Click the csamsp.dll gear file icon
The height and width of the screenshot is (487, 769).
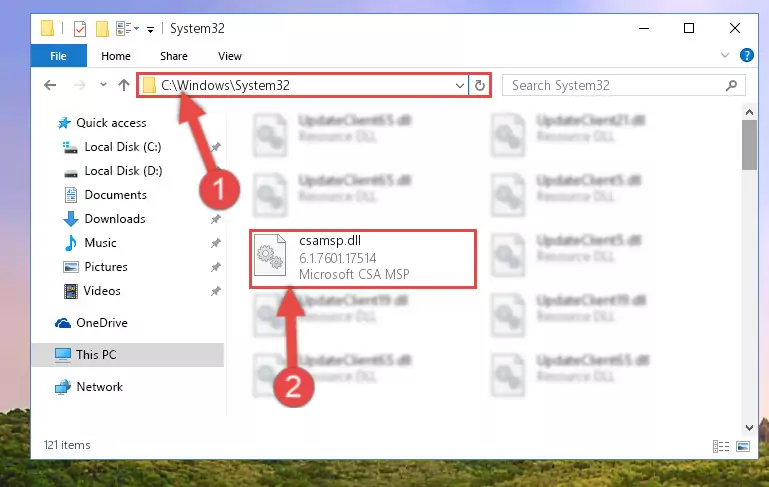click(x=270, y=255)
